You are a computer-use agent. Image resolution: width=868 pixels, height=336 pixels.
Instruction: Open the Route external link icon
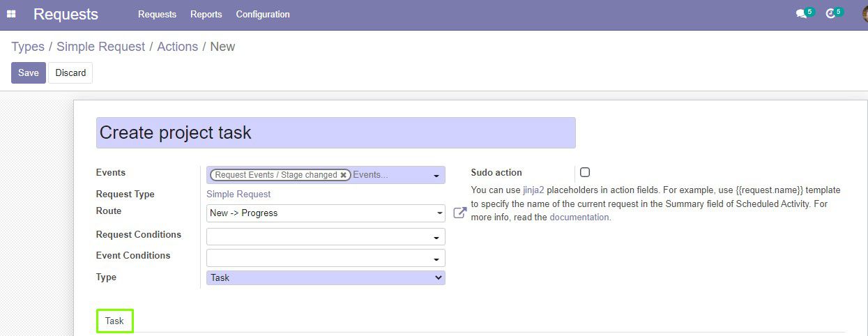459,213
